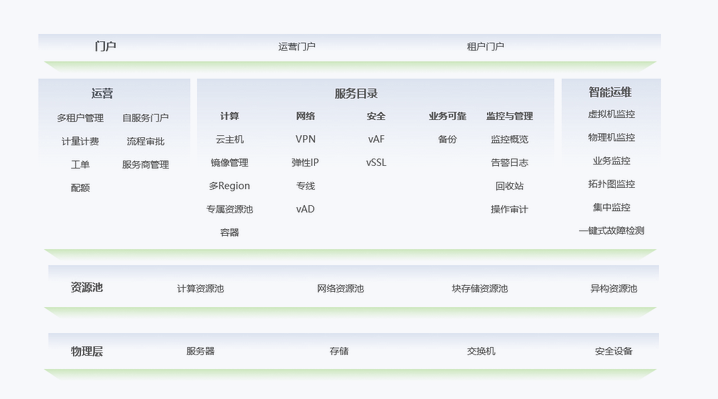Select the vAF item

click(376, 139)
